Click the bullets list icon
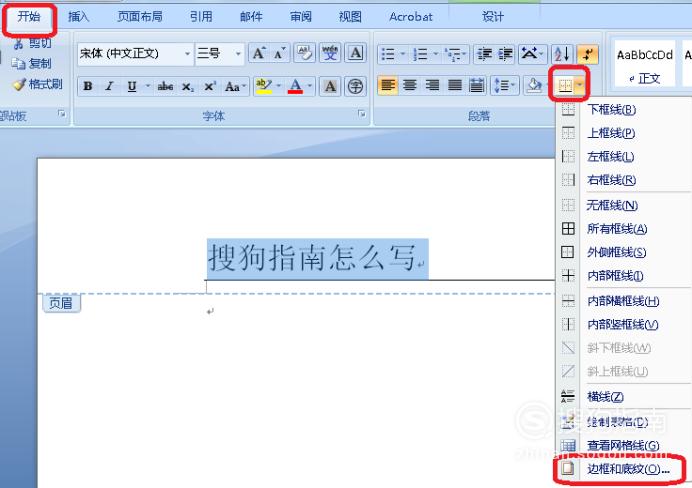692x488 pixels. [x=388, y=54]
